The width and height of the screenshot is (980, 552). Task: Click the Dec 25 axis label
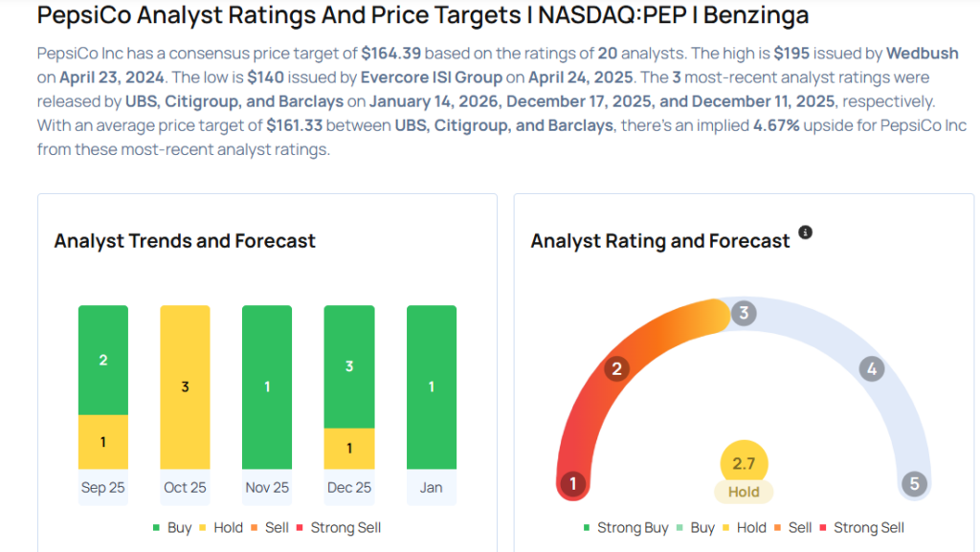349,488
